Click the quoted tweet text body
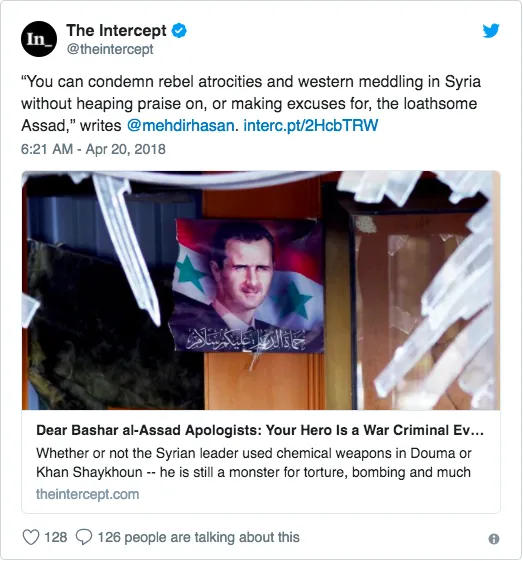This screenshot has height=561, width=523. [250, 104]
